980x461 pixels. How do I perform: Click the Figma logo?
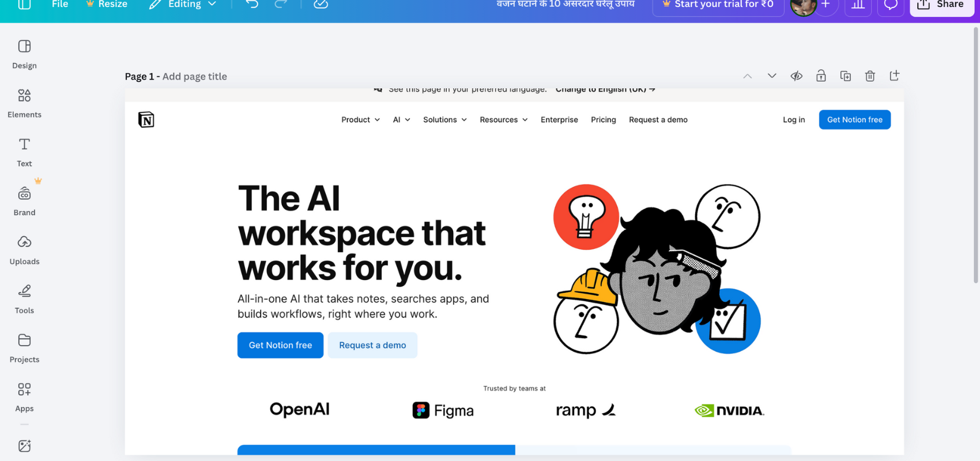443,410
